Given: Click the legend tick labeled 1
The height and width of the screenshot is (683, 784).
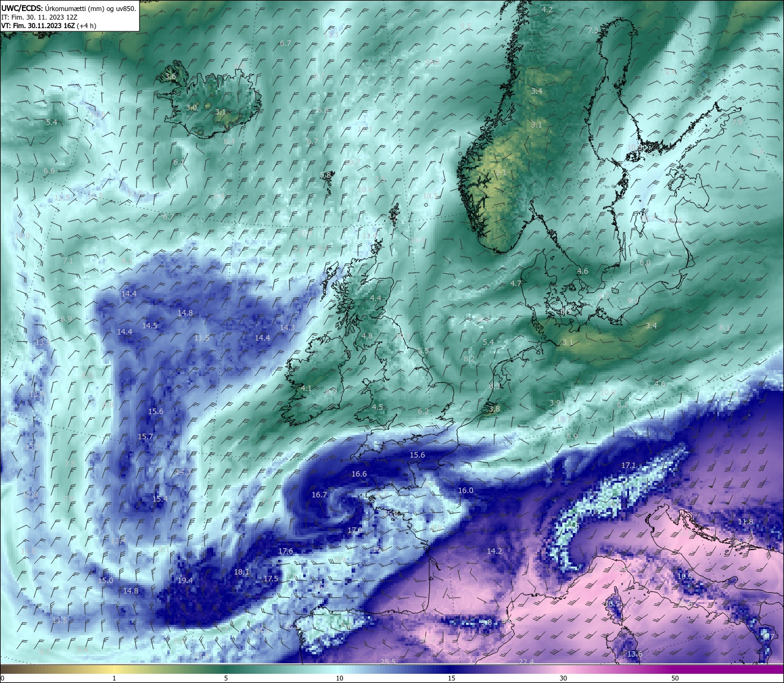Looking at the screenshot, I should pyautogui.click(x=114, y=678).
